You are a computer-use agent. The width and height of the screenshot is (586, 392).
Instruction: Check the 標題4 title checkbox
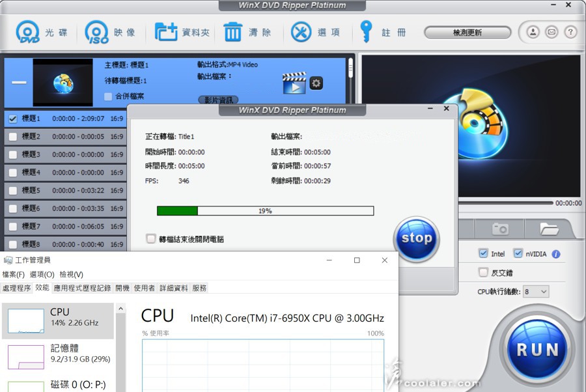[x=13, y=173]
